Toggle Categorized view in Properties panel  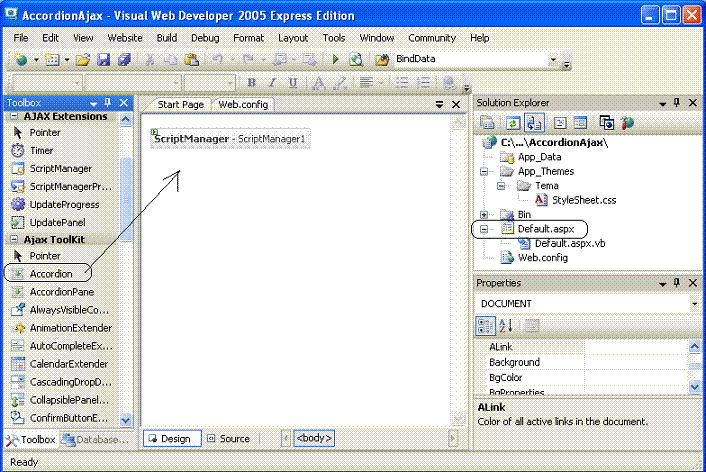(485, 326)
